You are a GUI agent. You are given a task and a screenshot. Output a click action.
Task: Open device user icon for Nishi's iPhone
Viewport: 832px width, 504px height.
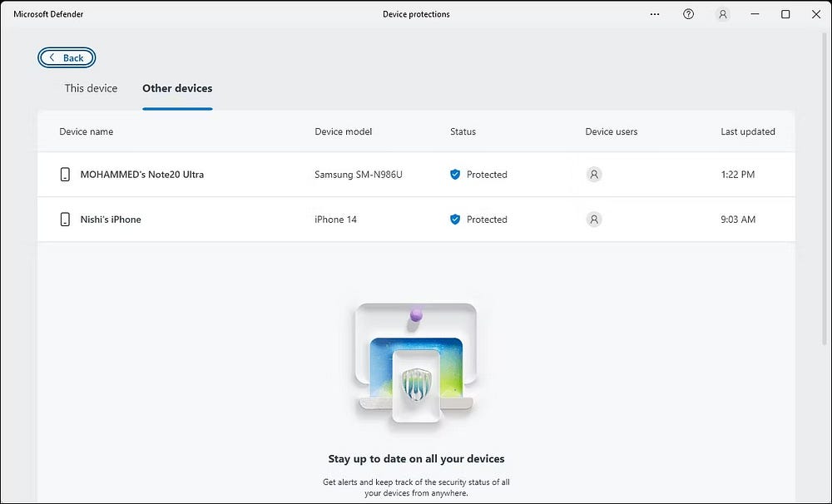[x=594, y=219]
